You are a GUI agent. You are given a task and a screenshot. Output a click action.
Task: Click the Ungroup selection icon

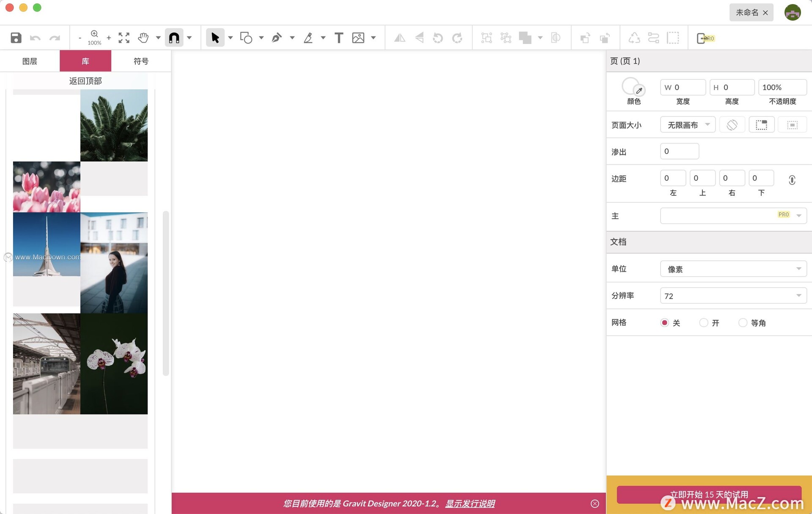[x=506, y=38]
